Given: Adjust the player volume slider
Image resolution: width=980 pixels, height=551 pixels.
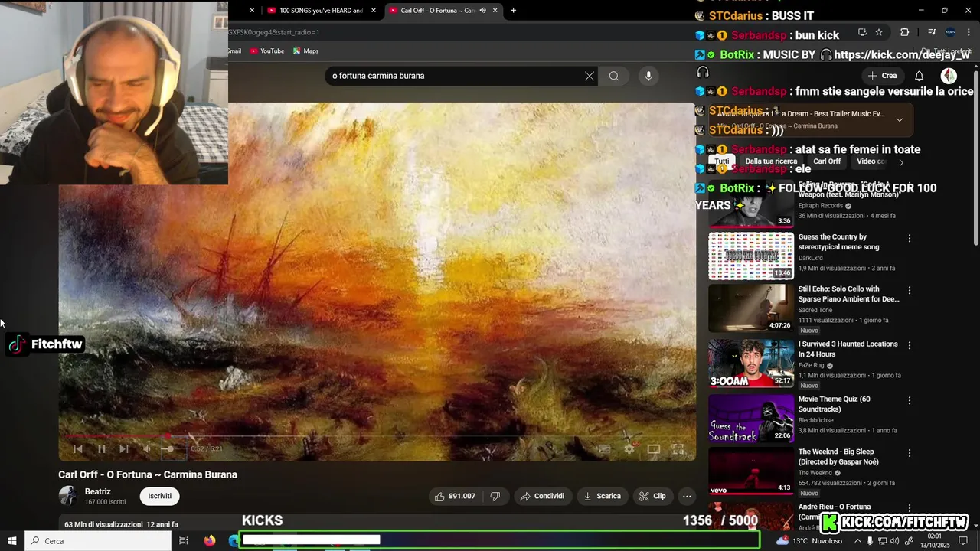Looking at the screenshot, I should click(170, 449).
